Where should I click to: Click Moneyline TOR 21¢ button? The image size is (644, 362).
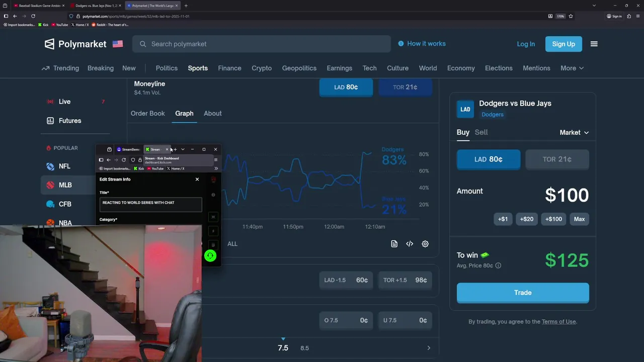click(x=405, y=87)
